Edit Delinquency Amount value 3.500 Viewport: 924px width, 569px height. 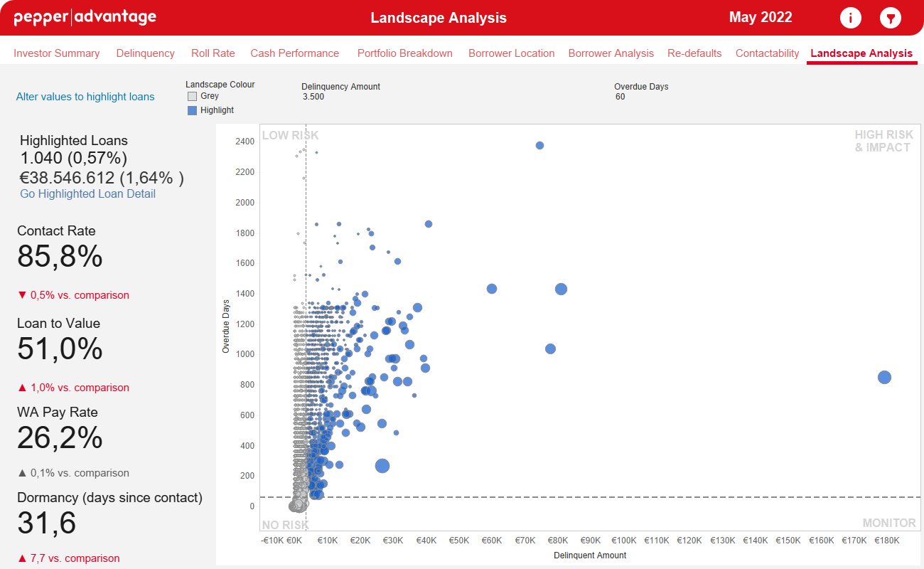(x=313, y=97)
